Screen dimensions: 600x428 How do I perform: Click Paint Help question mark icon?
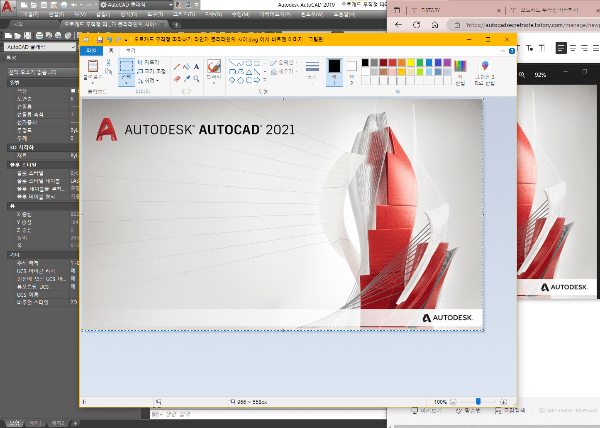pyautogui.click(x=512, y=51)
